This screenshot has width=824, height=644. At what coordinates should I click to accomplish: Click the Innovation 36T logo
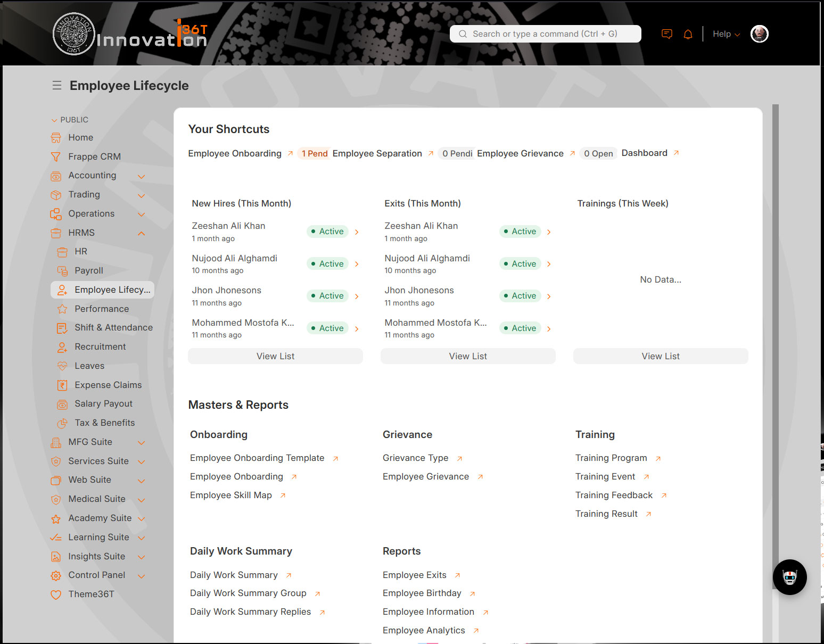[x=130, y=34]
